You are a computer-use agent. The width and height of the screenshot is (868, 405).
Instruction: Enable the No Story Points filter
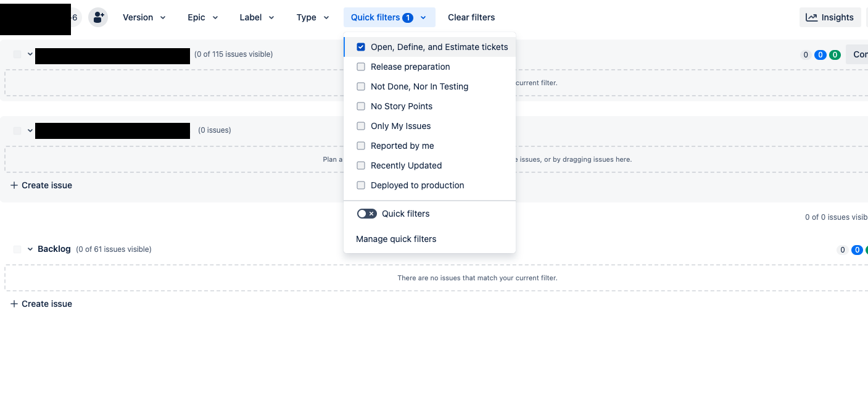tap(361, 106)
